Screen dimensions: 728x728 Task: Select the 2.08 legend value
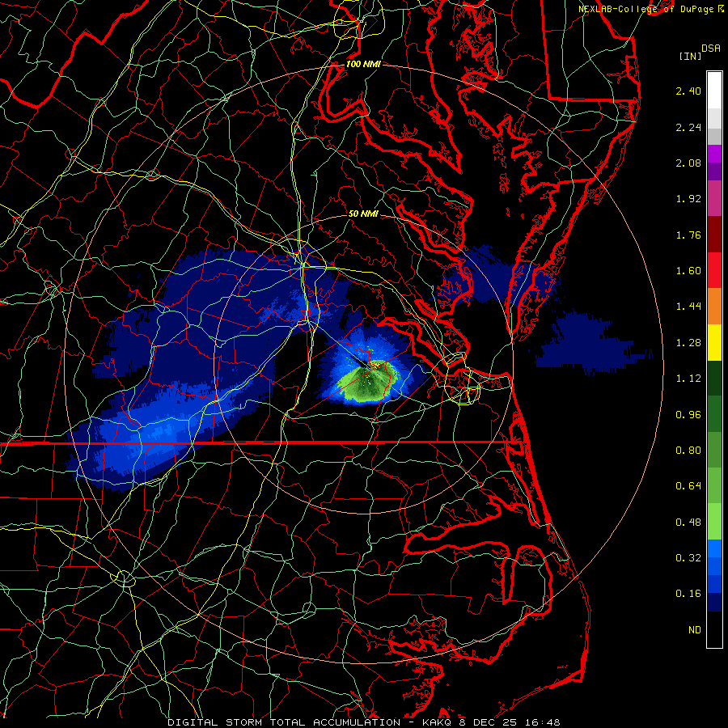[x=688, y=163]
